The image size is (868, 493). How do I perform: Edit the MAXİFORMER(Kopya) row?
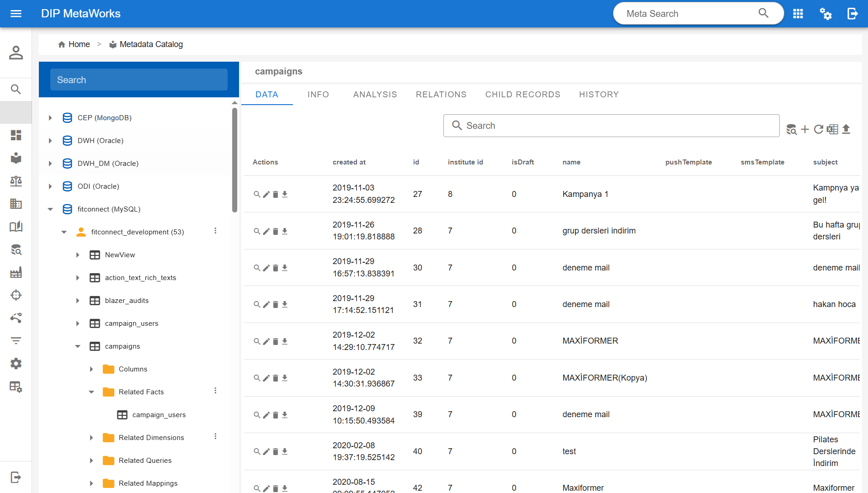pos(266,378)
